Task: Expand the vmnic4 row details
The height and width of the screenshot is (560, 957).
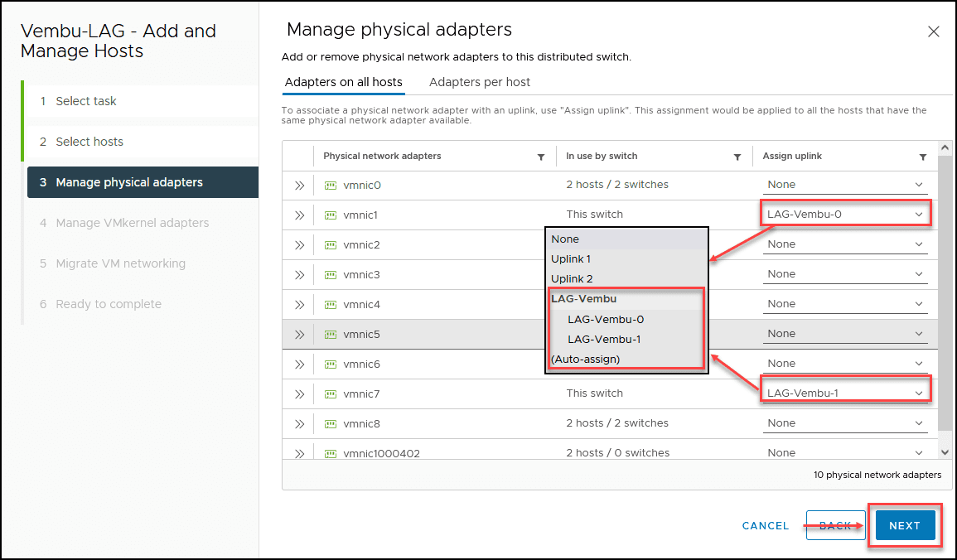Action: coord(299,304)
